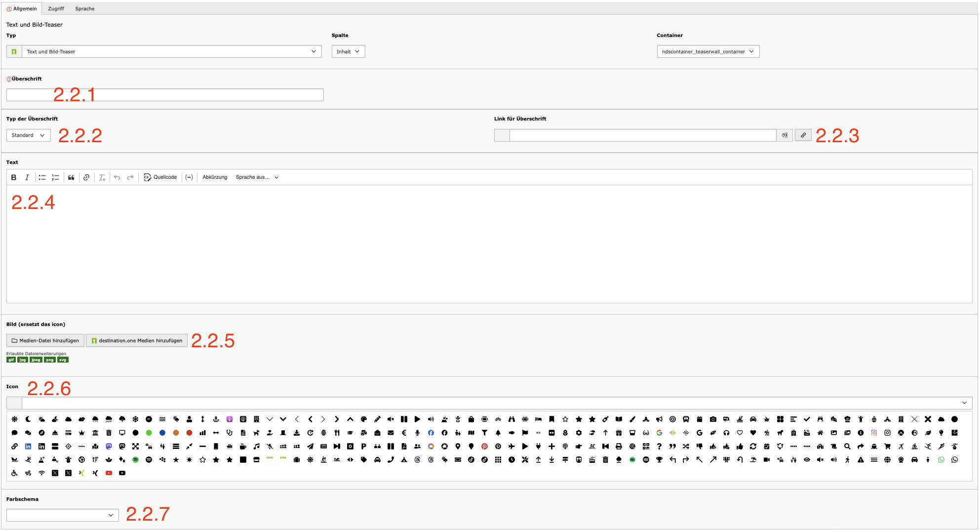Pick the camera icon from the icon list
The image size is (980, 531).
[x=713, y=419]
